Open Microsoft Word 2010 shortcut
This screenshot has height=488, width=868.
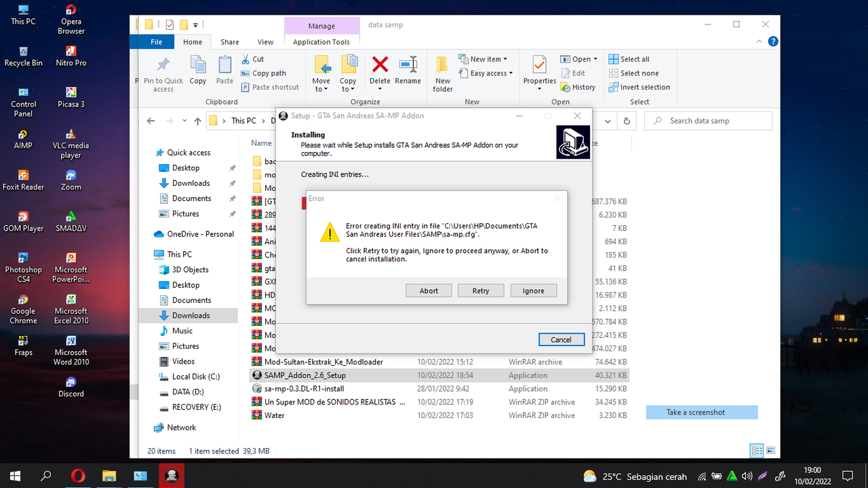[x=71, y=351]
